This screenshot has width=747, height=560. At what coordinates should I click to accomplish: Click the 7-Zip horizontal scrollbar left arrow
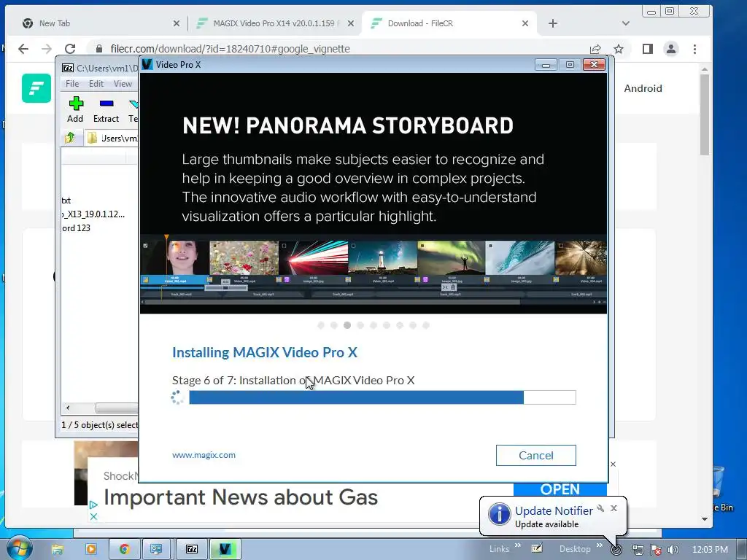click(68, 408)
